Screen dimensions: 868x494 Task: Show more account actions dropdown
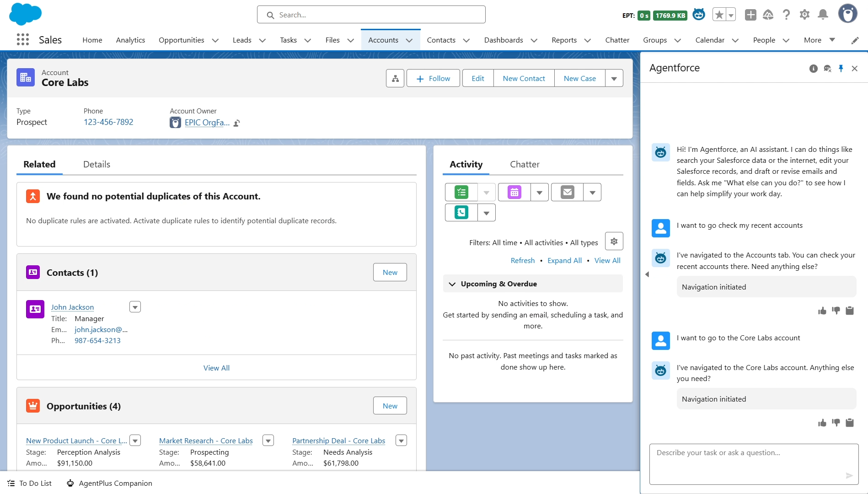pos(614,79)
